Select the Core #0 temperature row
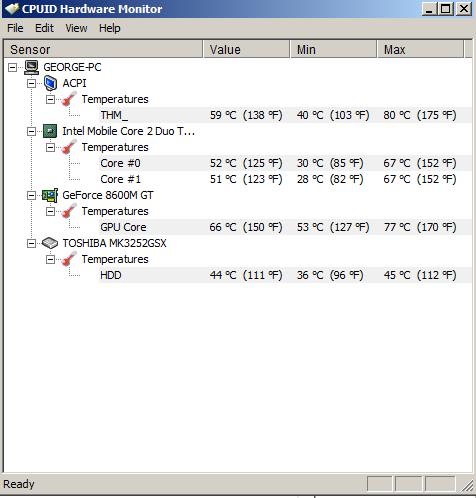The image size is (476, 498). [284, 163]
